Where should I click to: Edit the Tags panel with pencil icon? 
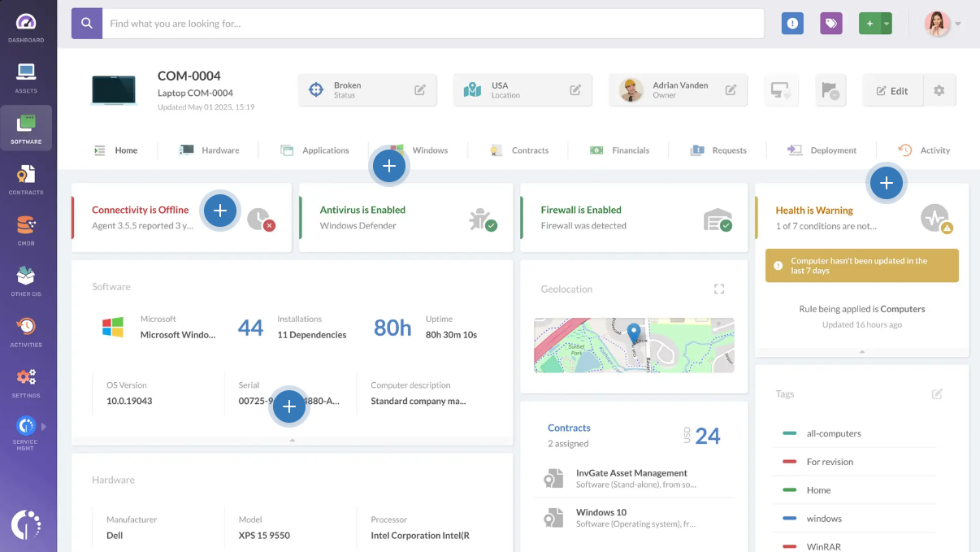coord(937,393)
